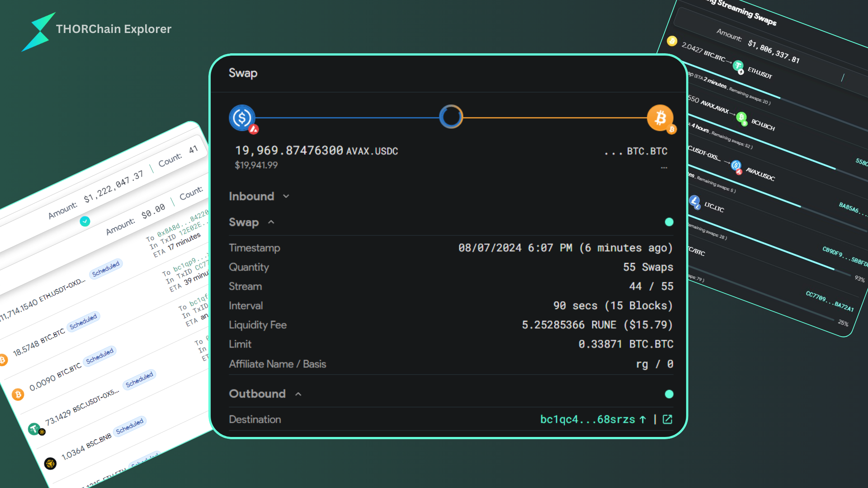Open the external link icon next to Destination
This screenshot has height=488, width=868.
[x=668, y=419]
